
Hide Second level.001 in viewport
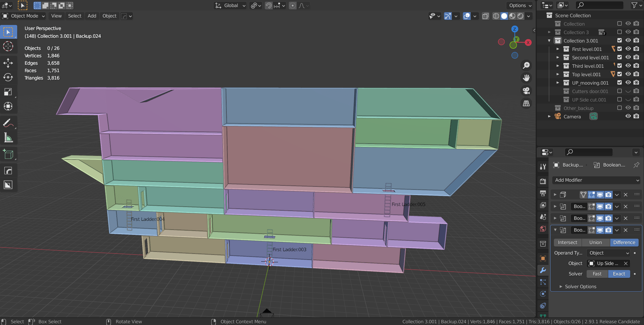point(628,57)
